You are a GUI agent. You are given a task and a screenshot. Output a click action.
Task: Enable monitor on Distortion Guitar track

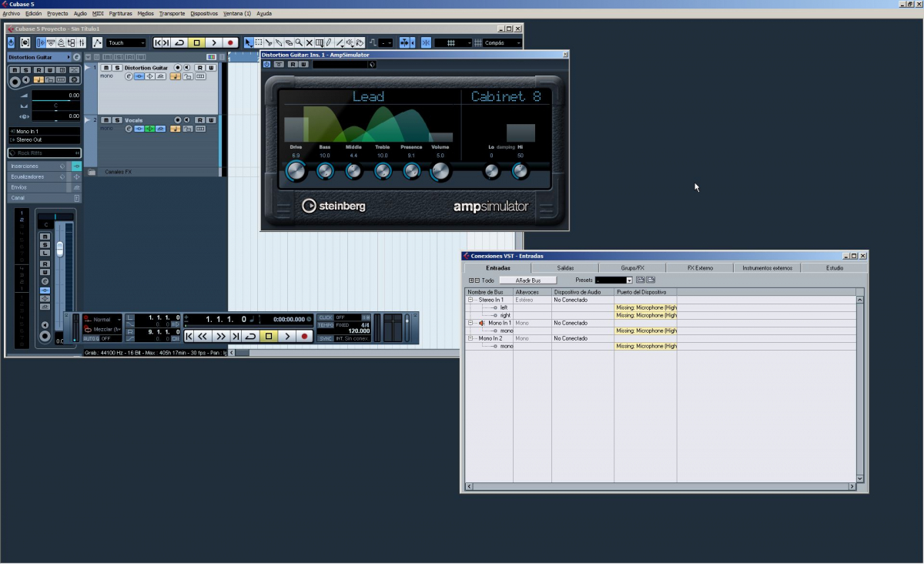186,68
